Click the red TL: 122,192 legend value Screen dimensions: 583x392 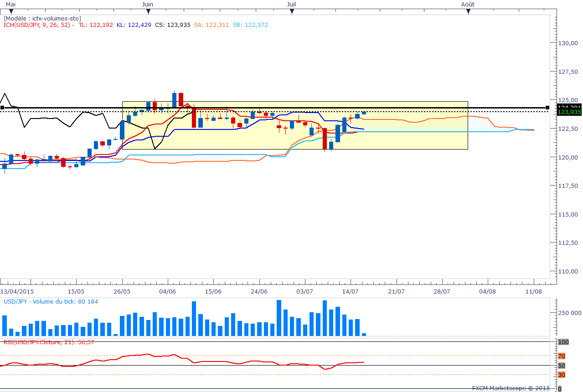point(96,25)
